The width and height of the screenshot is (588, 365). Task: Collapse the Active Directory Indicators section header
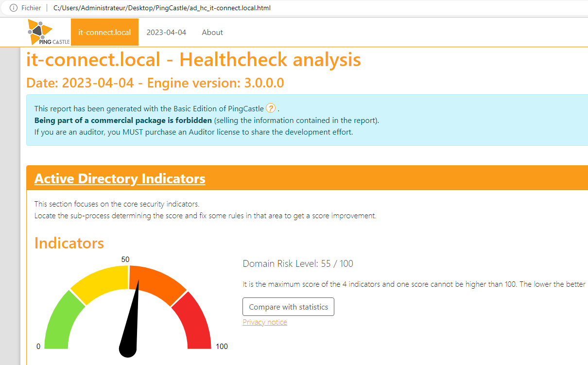tap(120, 178)
